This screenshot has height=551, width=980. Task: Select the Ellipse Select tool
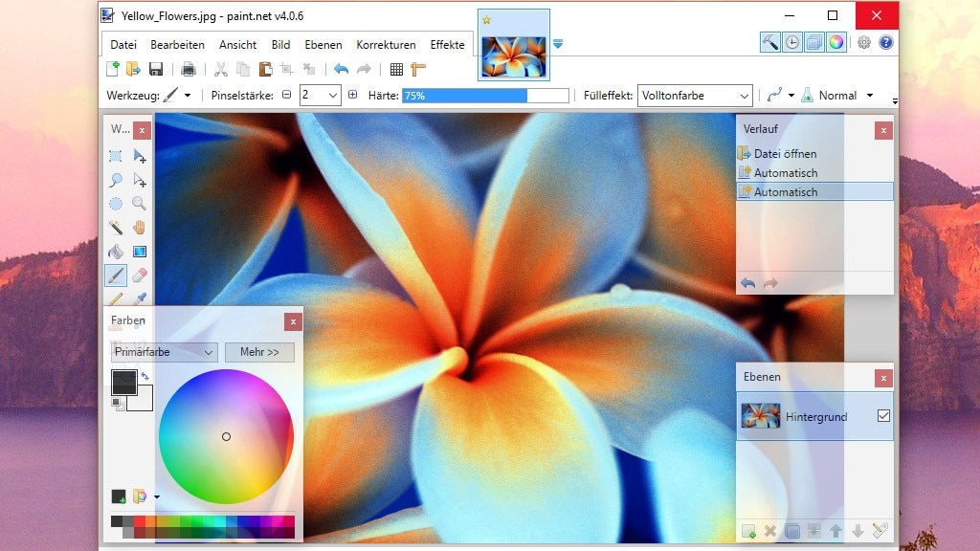click(x=116, y=204)
